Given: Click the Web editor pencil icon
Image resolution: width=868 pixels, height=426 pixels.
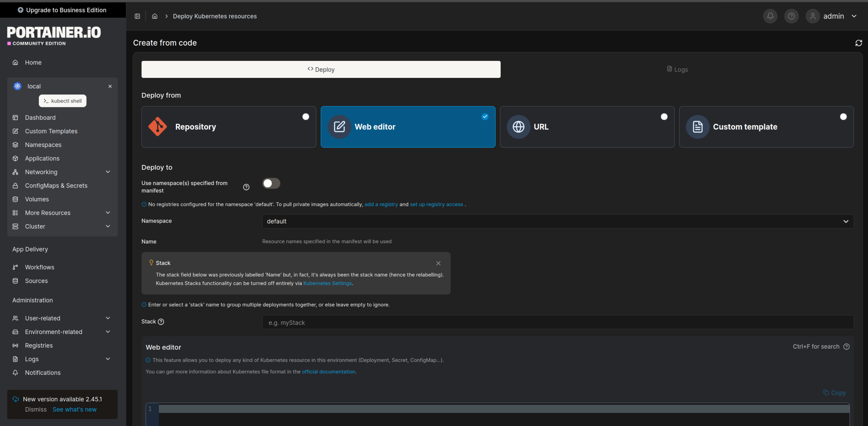Looking at the screenshot, I should point(339,127).
